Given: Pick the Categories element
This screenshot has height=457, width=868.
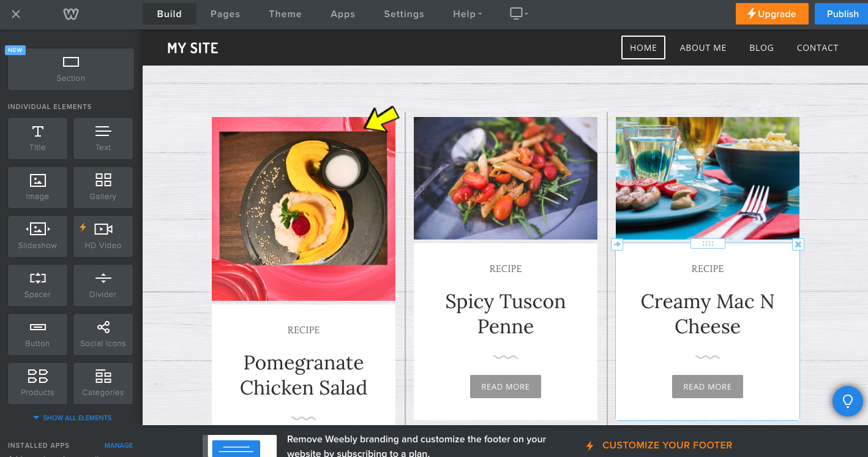Looking at the screenshot, I should point(103,383).
